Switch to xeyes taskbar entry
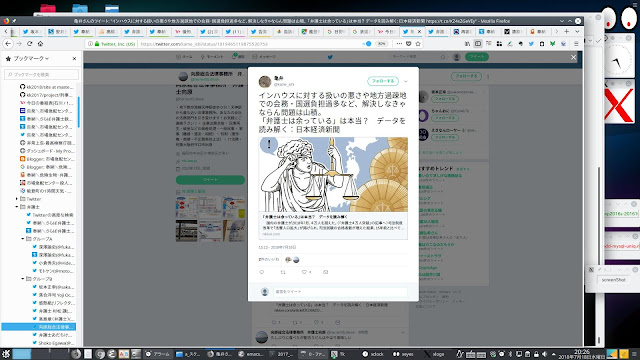 pyautogui.click(x=403, y=354)
